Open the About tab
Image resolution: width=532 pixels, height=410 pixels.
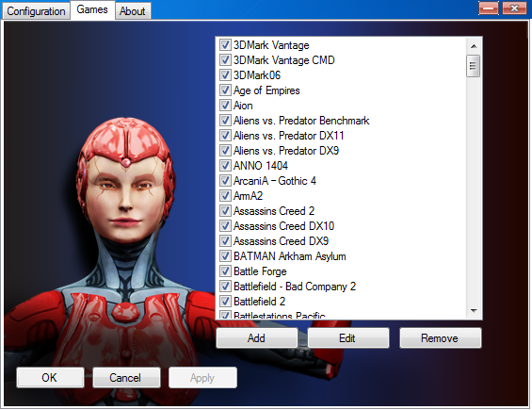(x=133, y=11)
